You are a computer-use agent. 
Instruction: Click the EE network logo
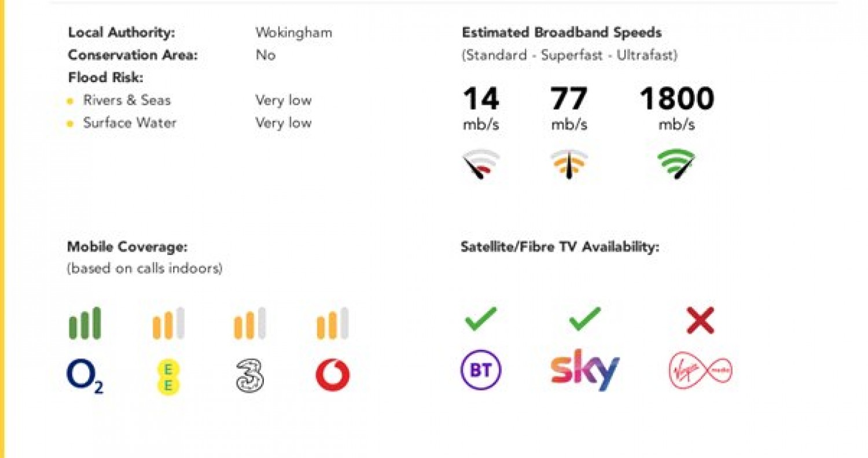pos(167,376)
